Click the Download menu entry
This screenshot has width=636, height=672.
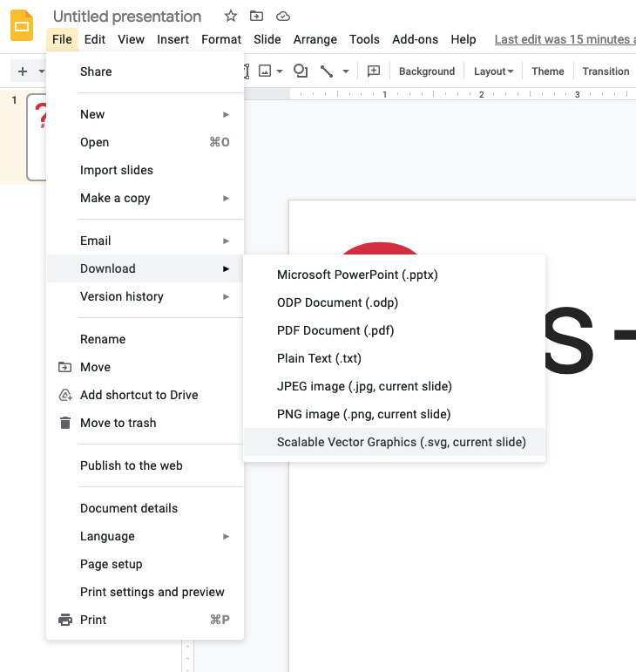(x=145, y=268)
